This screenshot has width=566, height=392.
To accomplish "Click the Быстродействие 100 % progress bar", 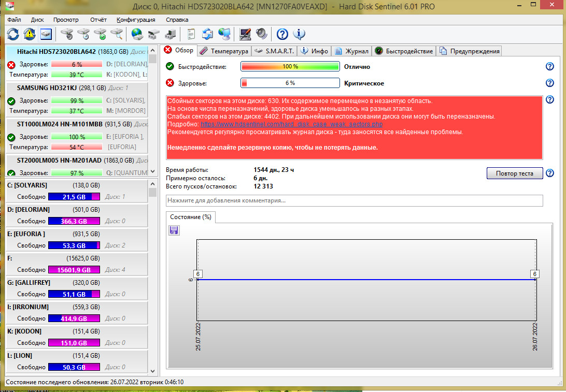I will click(x=290, y=66).
